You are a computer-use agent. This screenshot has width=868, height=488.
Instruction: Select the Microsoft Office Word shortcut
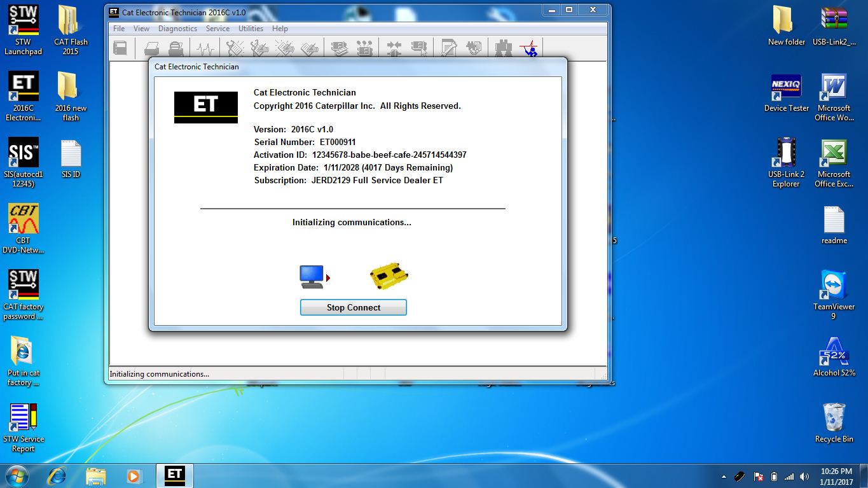coord(834,96)
